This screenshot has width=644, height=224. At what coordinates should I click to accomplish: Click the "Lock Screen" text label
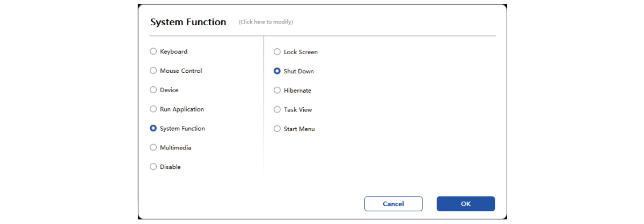click(301, 52)
